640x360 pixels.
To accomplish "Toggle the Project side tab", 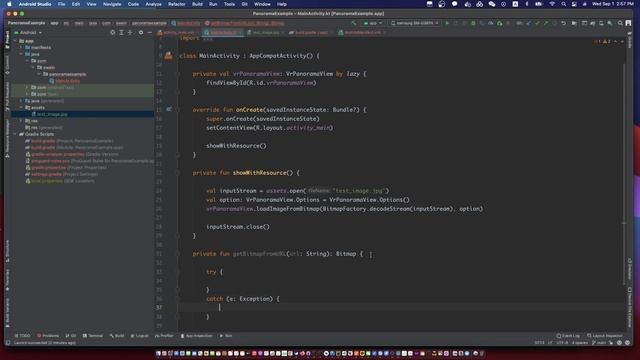I will tap(7, 41).
